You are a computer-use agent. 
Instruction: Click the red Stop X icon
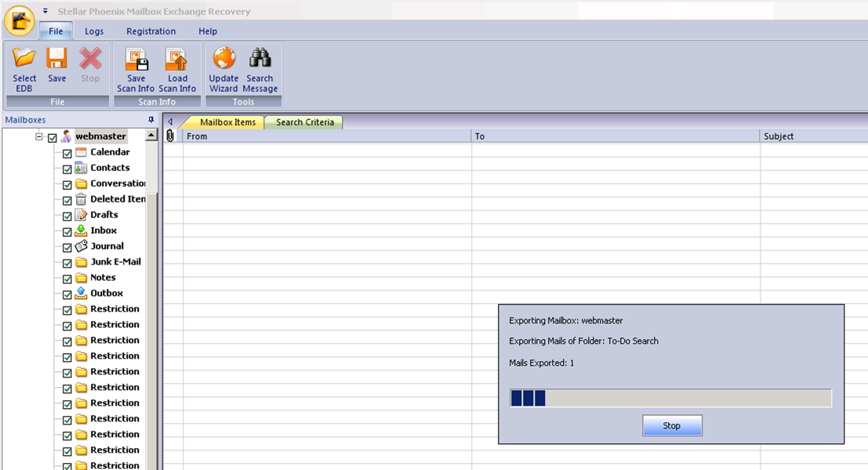point(90,57)
